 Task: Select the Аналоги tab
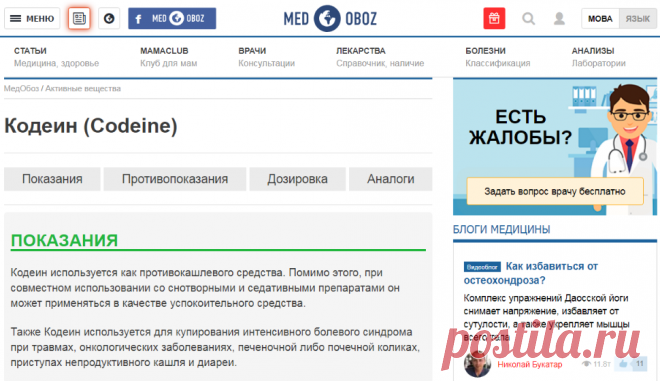pos(390,179)
